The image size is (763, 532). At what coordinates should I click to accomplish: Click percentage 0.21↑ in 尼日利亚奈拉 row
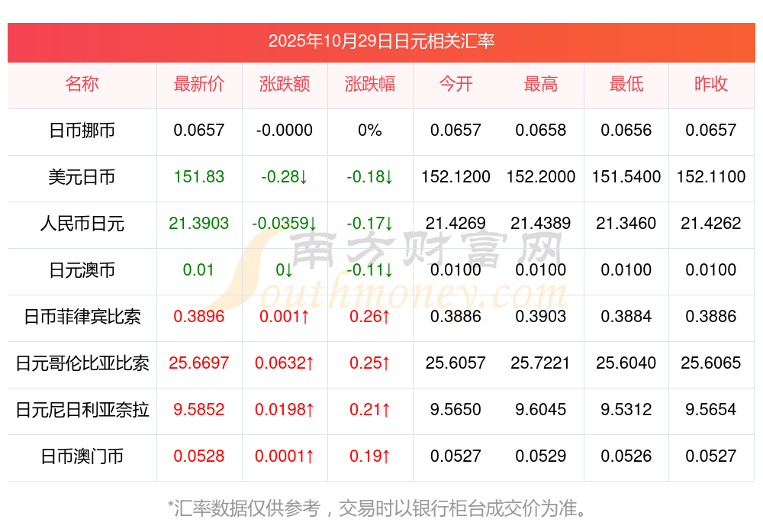tap(370, 409)
